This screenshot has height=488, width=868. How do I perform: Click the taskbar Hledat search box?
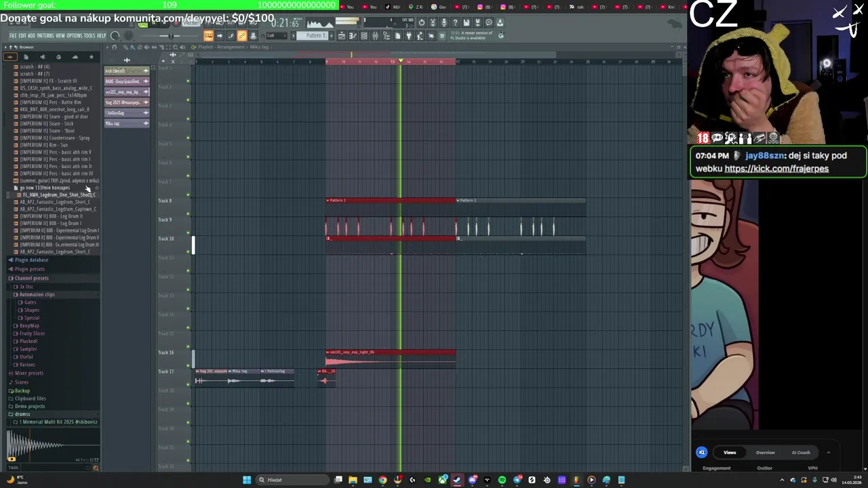coord(292,480)
